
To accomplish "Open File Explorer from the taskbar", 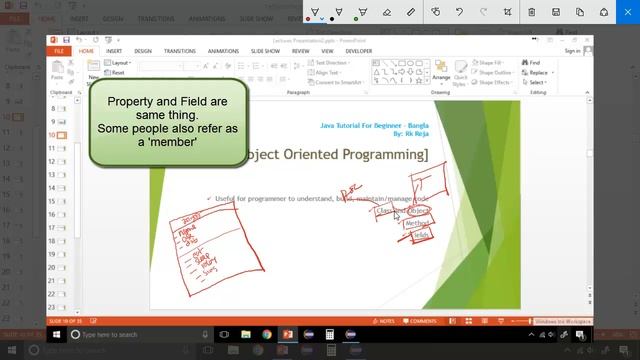I will 246,334.
